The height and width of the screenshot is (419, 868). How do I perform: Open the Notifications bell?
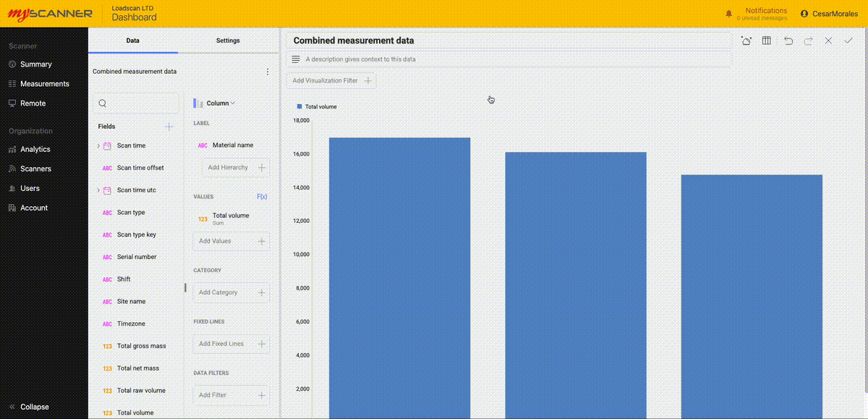tap(728, 14)
